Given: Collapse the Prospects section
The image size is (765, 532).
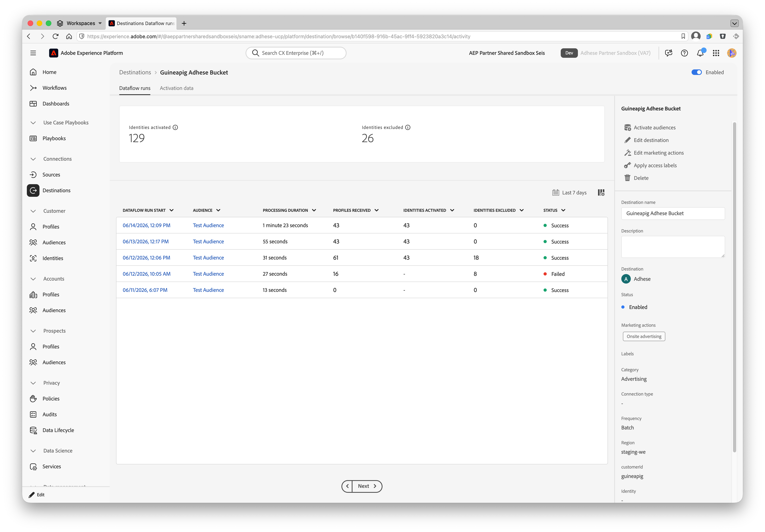Looking at the screenshot, I should click(x=33, y=331).
